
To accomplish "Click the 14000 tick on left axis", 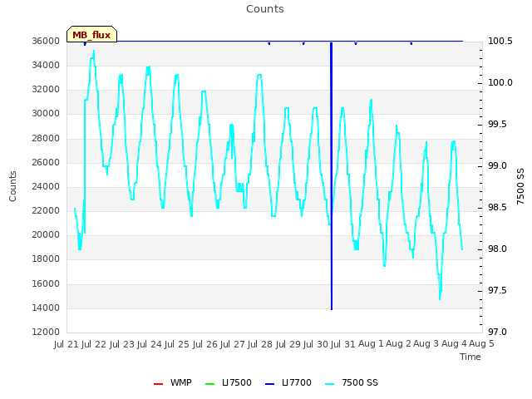I will pyautogui.click(x=46, y=308).
